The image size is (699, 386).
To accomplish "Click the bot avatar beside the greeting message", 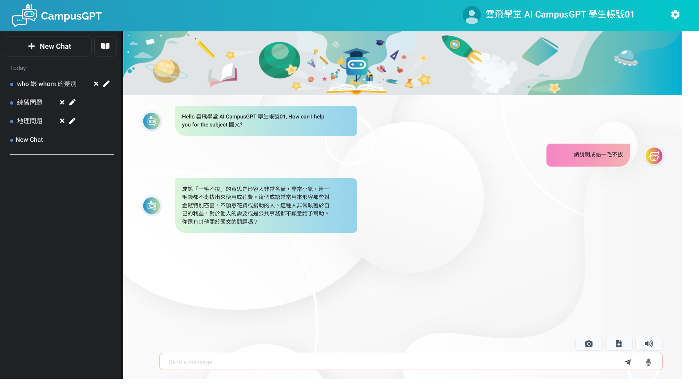I will pyautogui.click(x=152, y=121).
